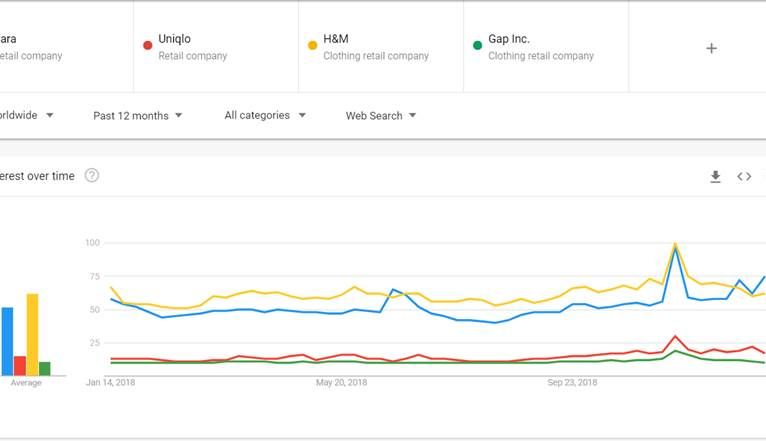Click the May 20, 2018 axis label
Viewport: 766px width, 441px height.
tap(344, 382)
